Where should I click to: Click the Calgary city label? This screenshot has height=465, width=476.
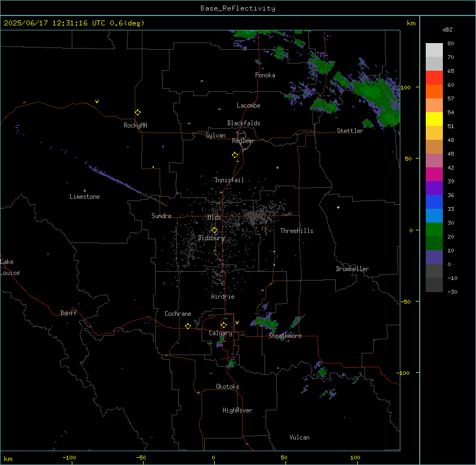pos(220,333)
